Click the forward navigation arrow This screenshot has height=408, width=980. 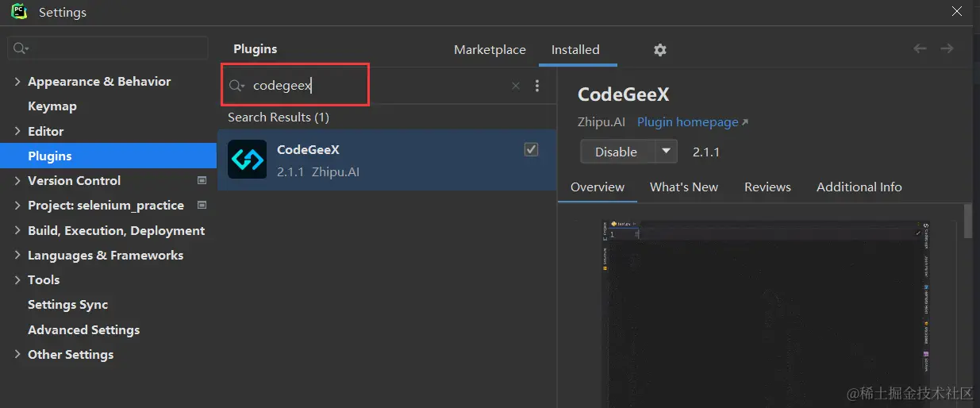click(x=947, y=49)
